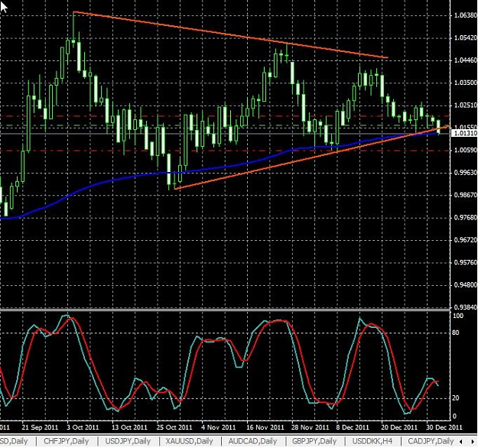Click the stochastic 80 level label

click(x=456, y=333)
